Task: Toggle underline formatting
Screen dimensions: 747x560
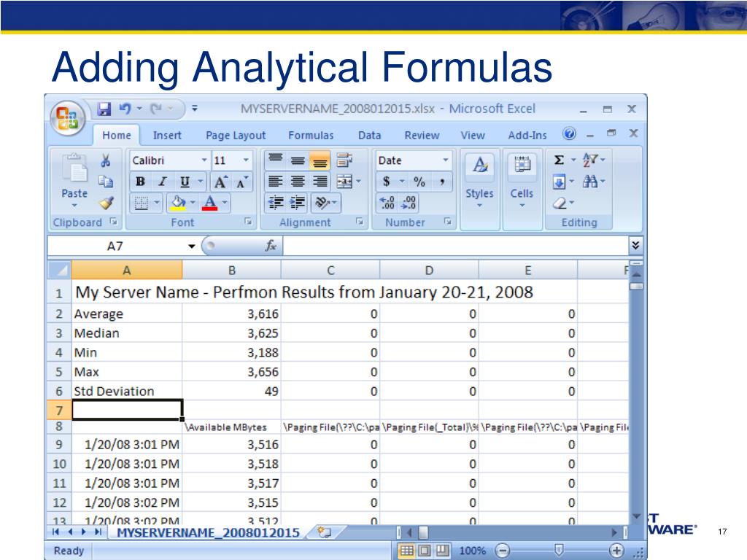Action: click(x=185, y=182)
